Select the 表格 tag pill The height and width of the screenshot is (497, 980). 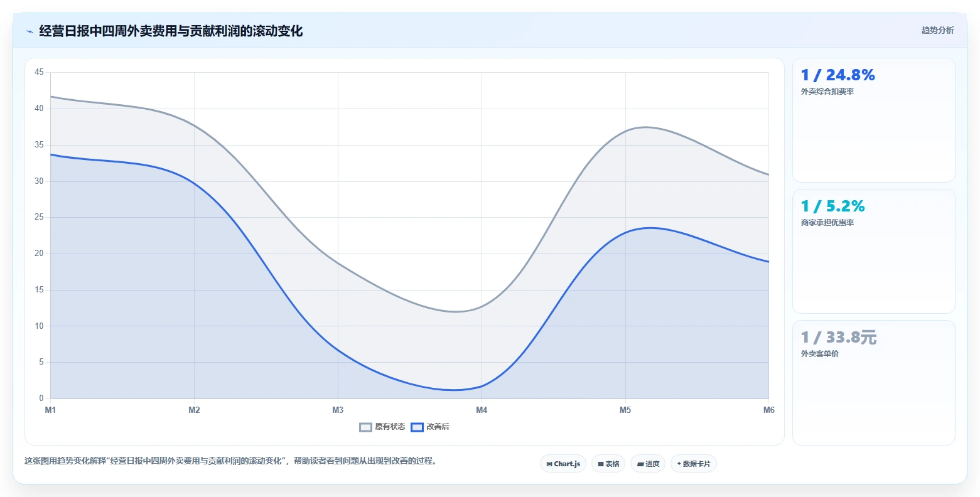tap(608, 464)
